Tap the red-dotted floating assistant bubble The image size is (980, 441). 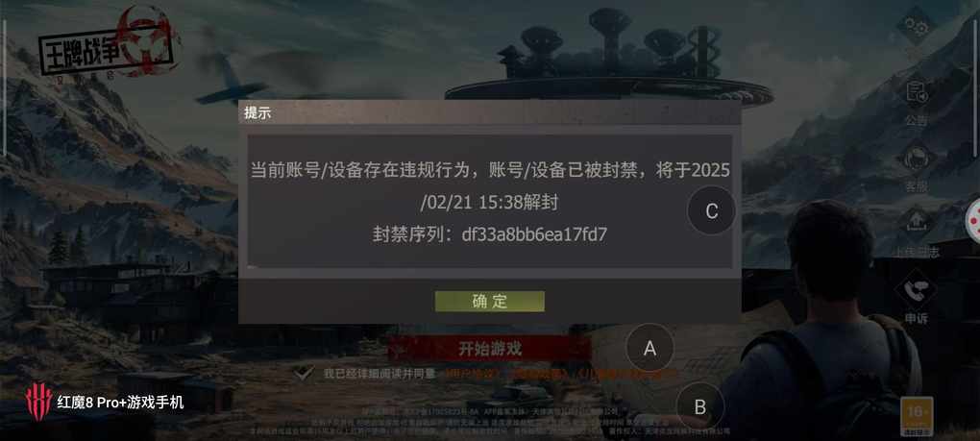pyautogui.click(x=973, y=220)
